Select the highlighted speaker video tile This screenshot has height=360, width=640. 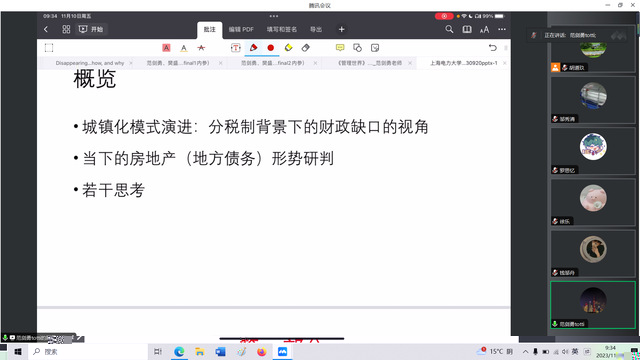593,304
